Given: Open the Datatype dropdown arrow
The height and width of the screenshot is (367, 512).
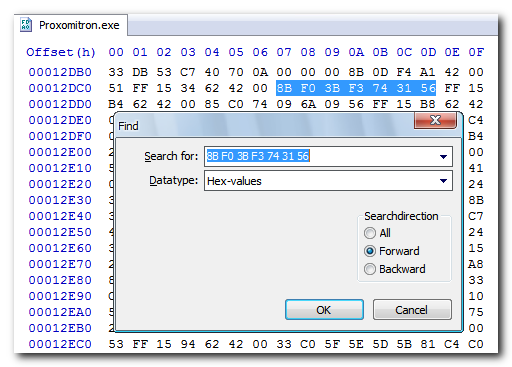Looking at the screenshot, I should 443,181.
